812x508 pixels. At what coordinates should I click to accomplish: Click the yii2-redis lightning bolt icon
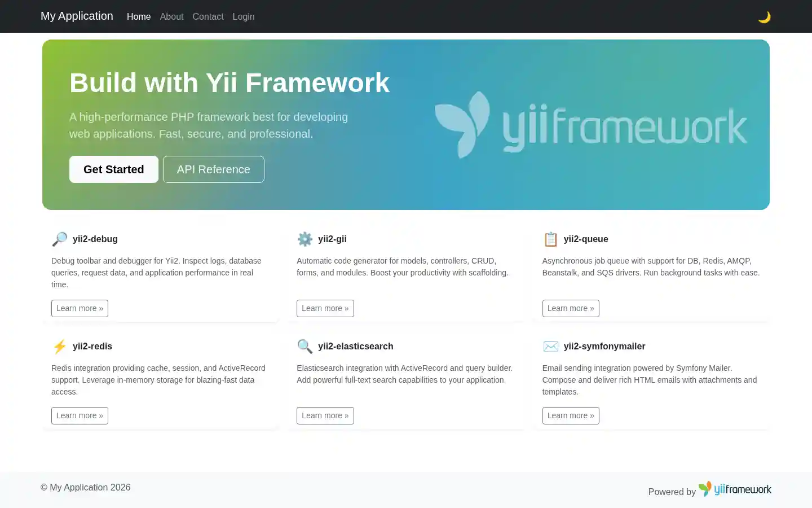60,347
